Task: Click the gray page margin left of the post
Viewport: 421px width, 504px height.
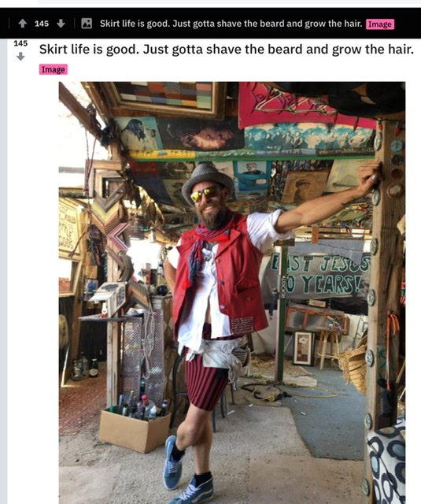Action: coord(3,272)
